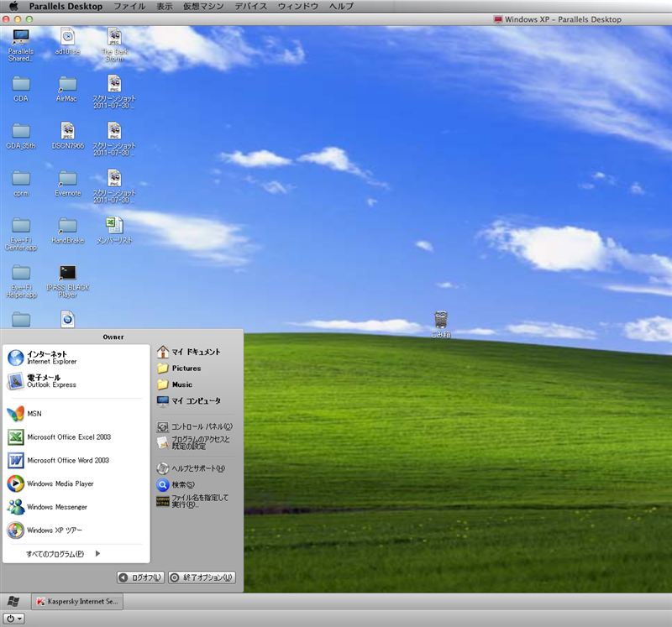Viewport: 672px width, 627px height.
Task: Click the Windows Start button
Action: coord(13,601)
